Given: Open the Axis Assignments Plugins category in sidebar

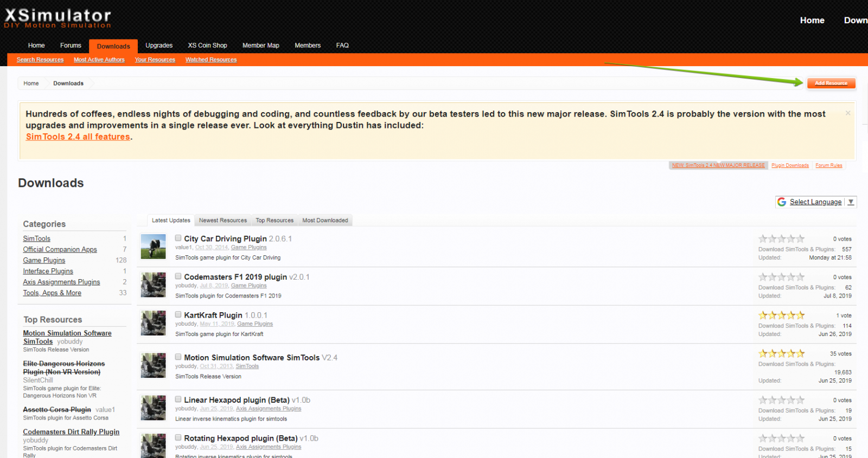Looking at the screenshot, I should (x=61, y=282).
